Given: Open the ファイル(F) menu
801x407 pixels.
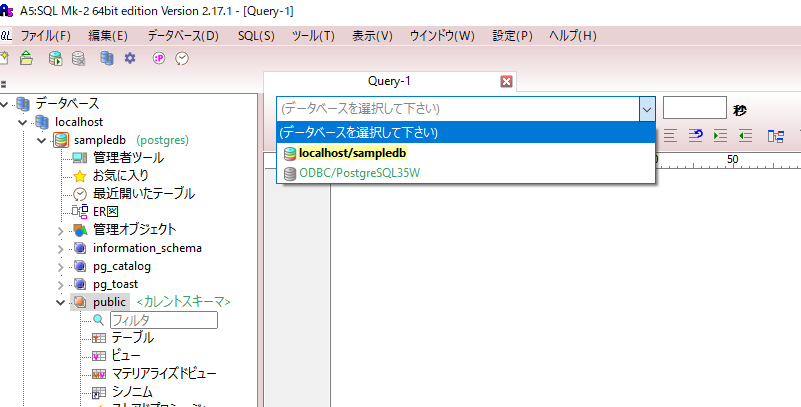Looking at the screenshot, I should [x=45, y=36].
